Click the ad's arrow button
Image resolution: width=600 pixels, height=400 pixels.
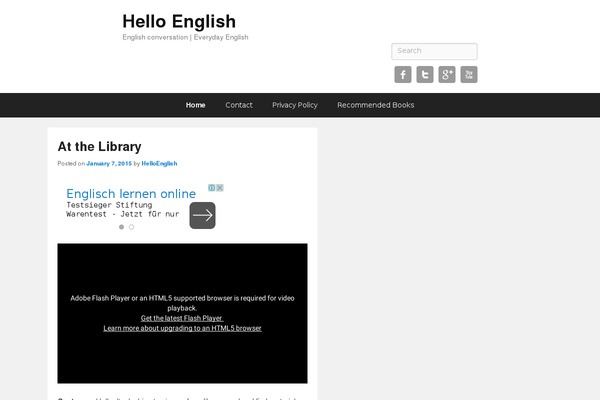(202, 216)
